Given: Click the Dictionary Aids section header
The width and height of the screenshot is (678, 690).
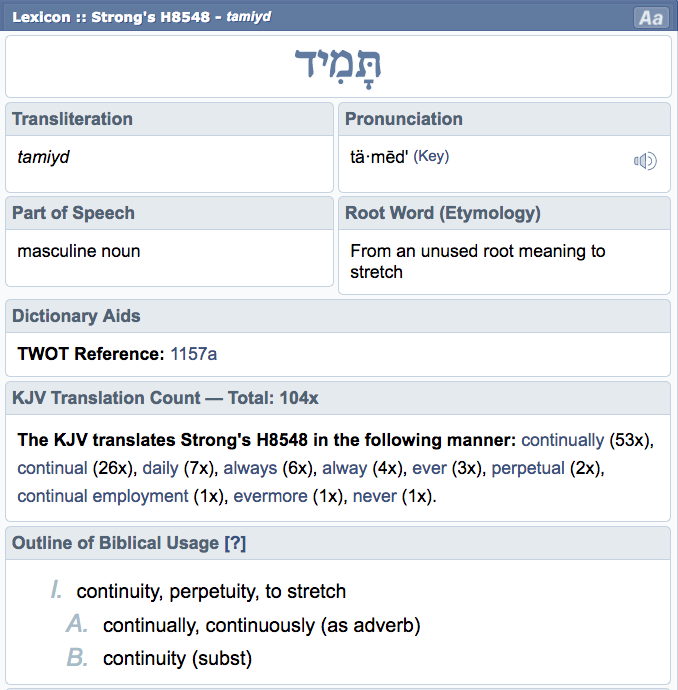Looking at the screenshot, I should [76, 316].
